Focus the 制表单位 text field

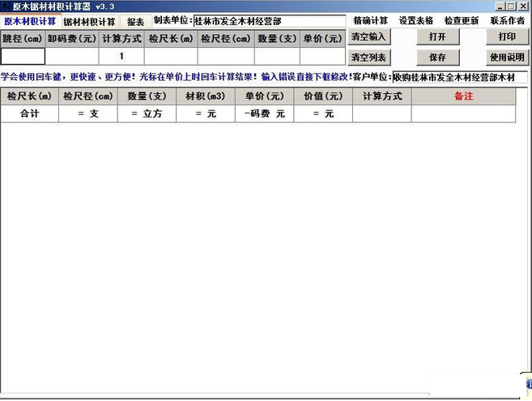click(269, 21)
